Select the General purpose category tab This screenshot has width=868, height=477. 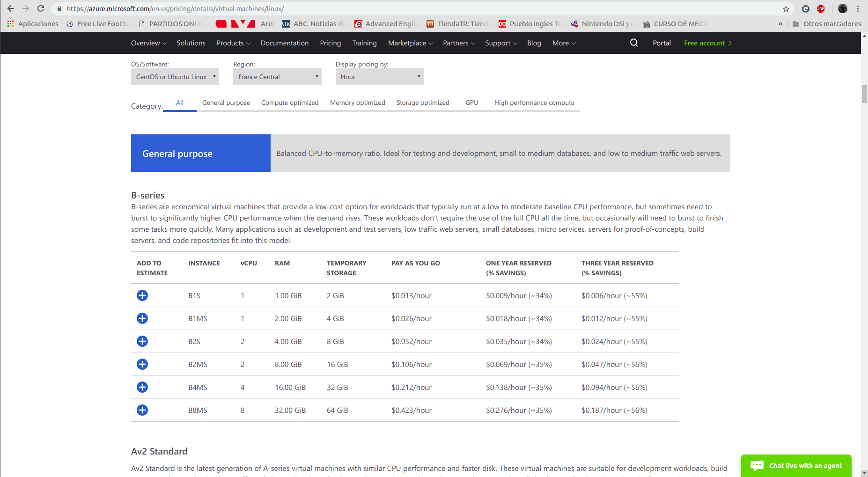click(226, 103)
